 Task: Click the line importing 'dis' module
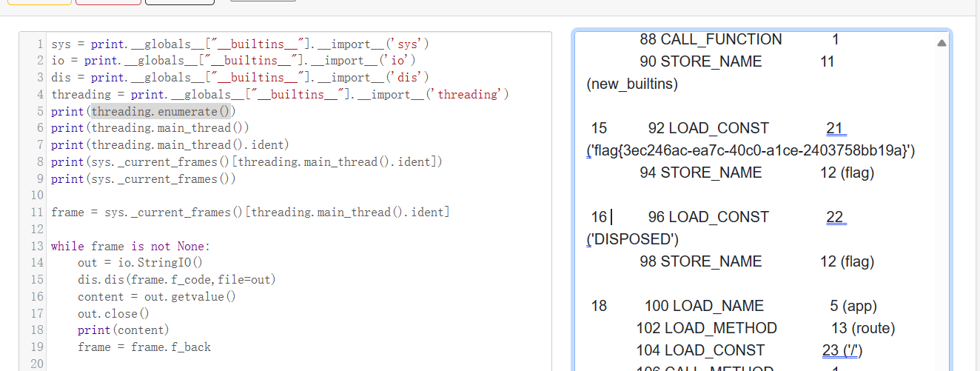[x=240, y=78]
